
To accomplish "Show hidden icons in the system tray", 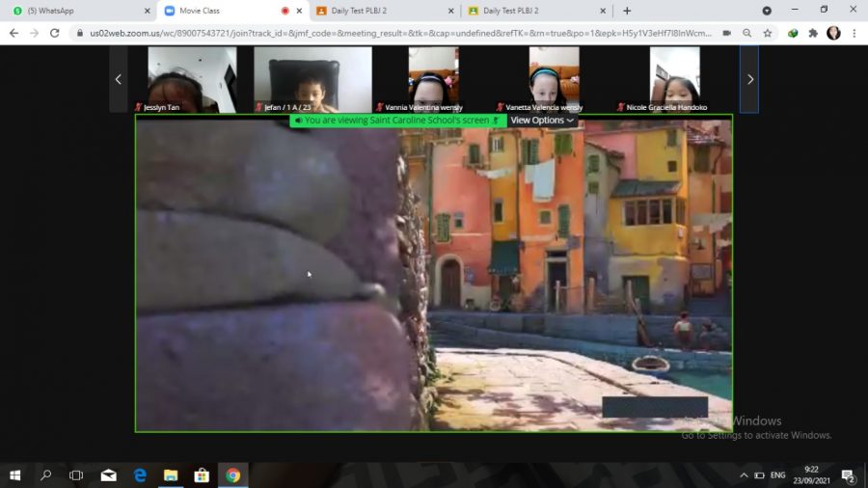I will (744, 475).
